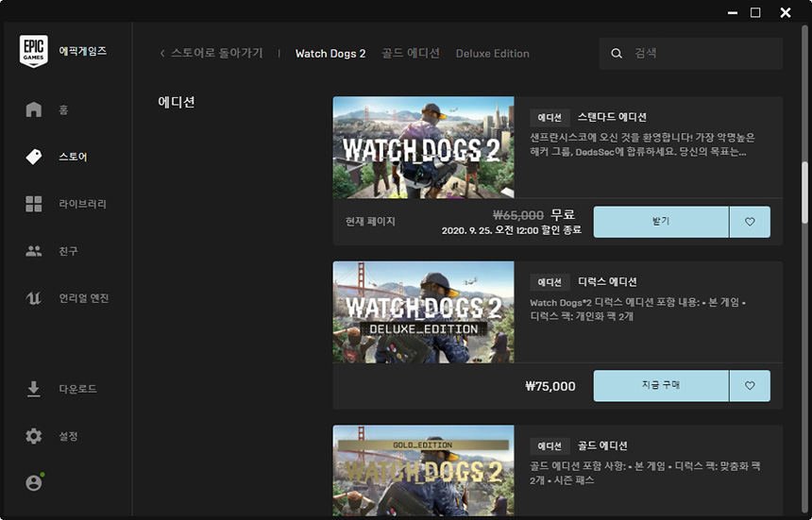Click the vertical page scrollbar

coord(804,193)
